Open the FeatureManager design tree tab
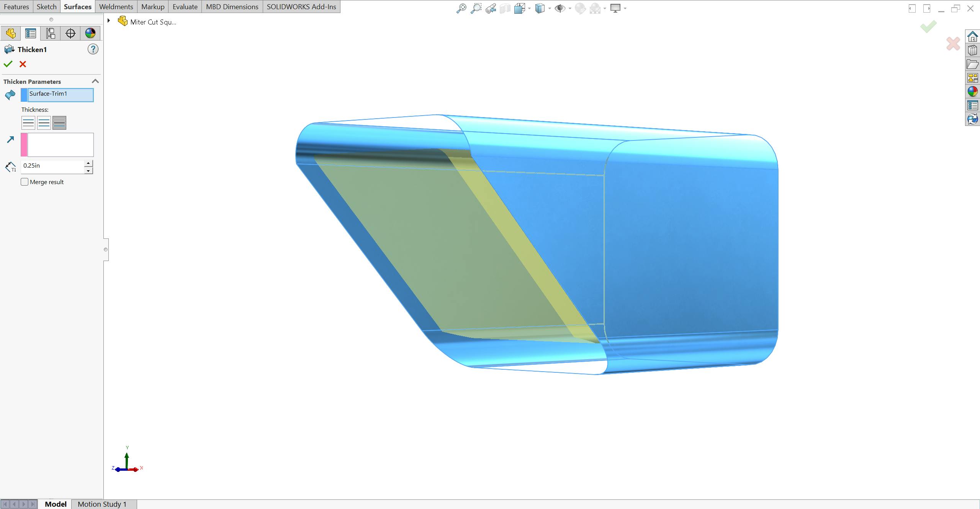The height and width of the screenshot is (509, 980). (x=11, y=33)
